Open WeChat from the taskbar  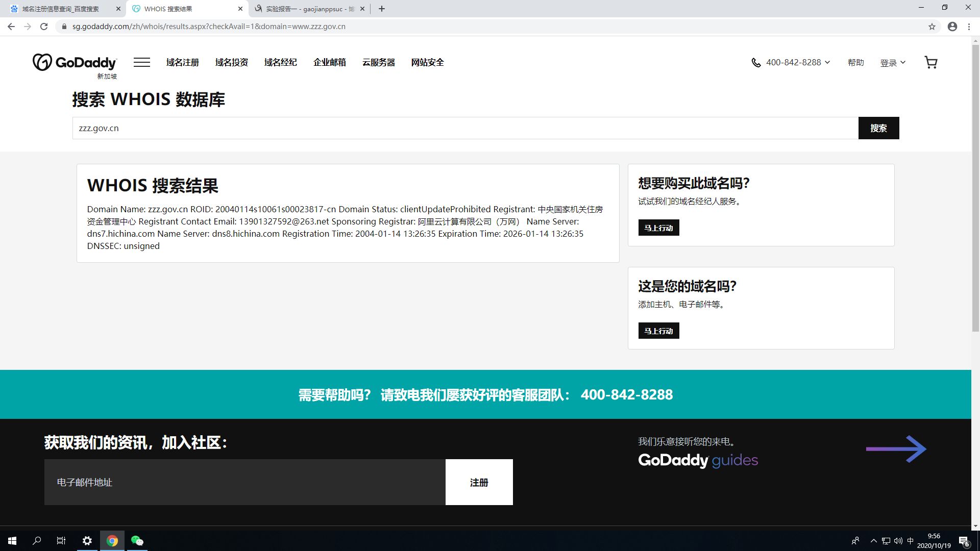[x=137, y=541]
